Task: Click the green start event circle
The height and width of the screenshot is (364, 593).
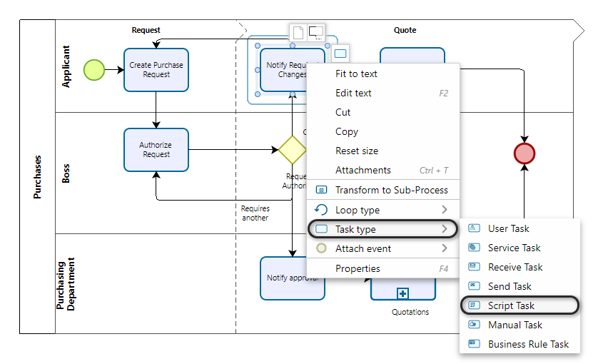Action: (94, 69)
